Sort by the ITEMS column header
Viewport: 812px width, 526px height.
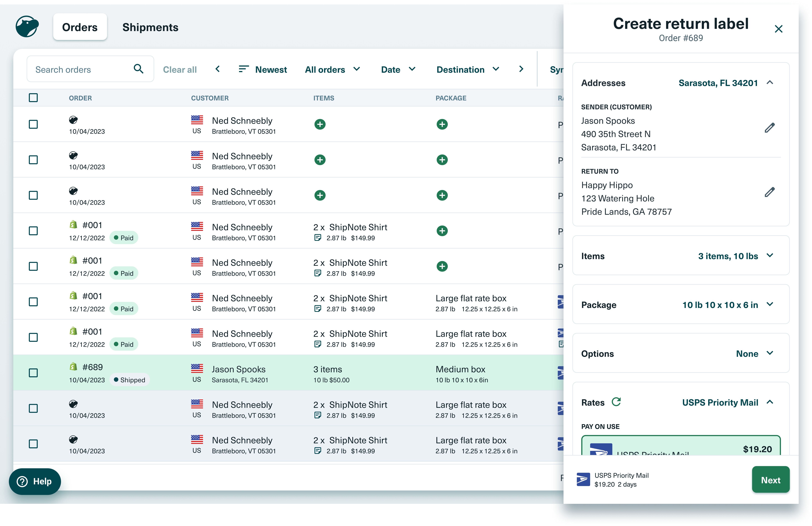point(324,98)
